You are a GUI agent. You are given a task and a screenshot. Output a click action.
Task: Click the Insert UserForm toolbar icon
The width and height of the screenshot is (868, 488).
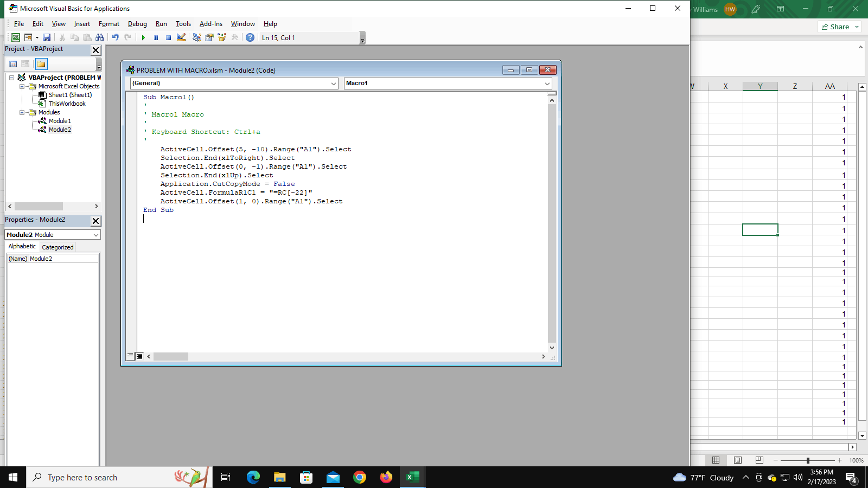[x=28, y=37]
